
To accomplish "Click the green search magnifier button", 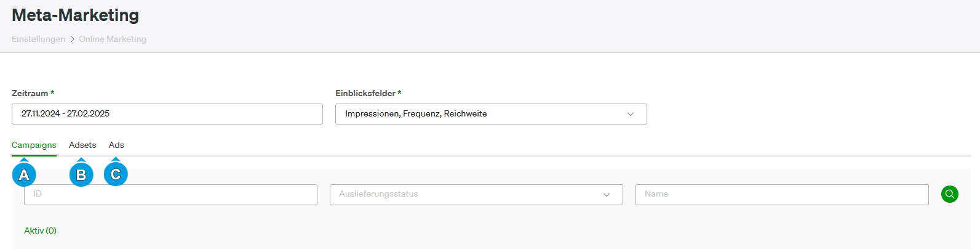I will tap(949, 194).
